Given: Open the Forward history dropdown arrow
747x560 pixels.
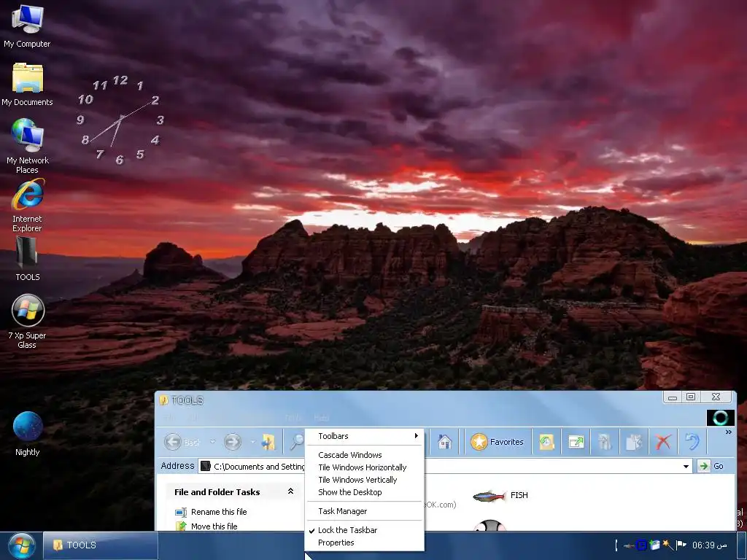Looking at the screenshot, I should 252,442.
